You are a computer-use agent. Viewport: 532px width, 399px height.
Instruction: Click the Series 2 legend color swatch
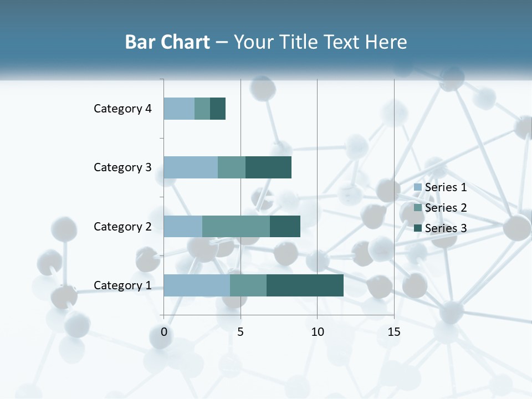[418, 208]
